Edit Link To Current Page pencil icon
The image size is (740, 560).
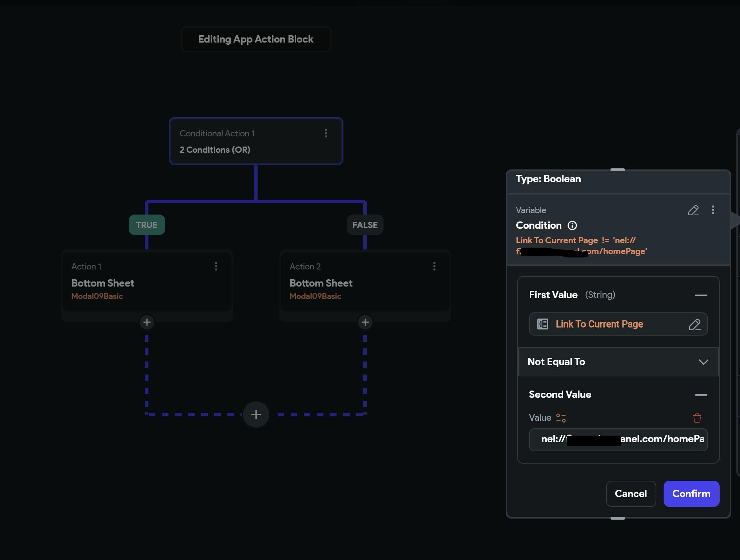coord(694,324)
